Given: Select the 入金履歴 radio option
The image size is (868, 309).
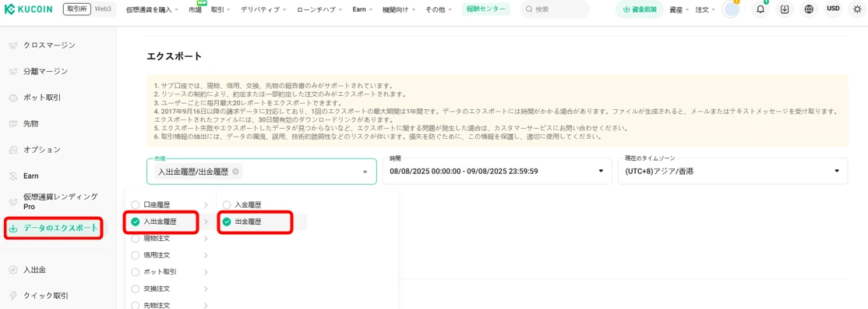Looking at the screenshot, I should point(227,204).
